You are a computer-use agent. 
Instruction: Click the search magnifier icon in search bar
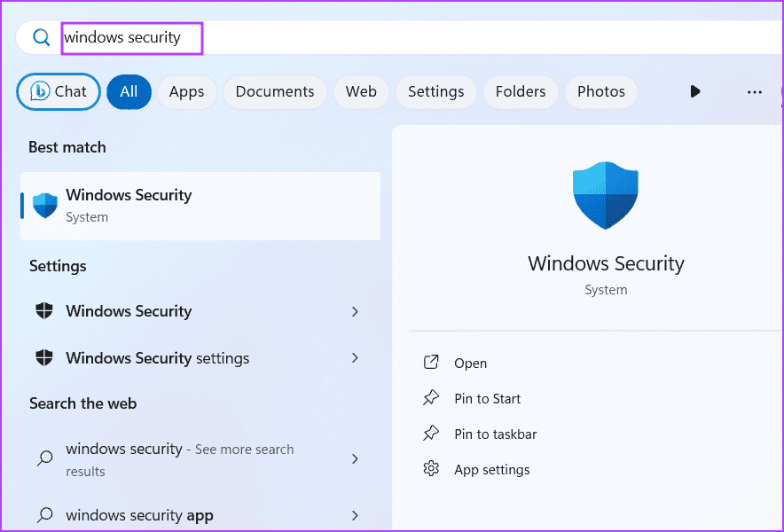[41, 37]
